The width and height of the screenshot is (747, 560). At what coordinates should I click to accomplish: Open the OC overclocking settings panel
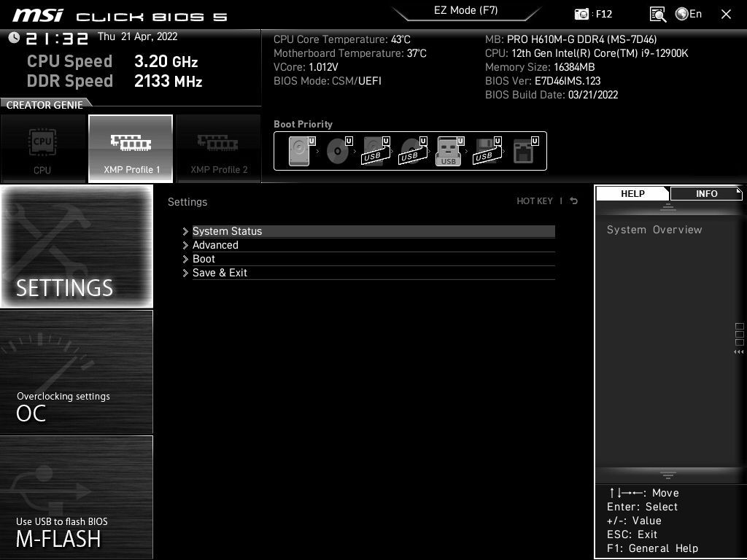(x=77, y=372)
